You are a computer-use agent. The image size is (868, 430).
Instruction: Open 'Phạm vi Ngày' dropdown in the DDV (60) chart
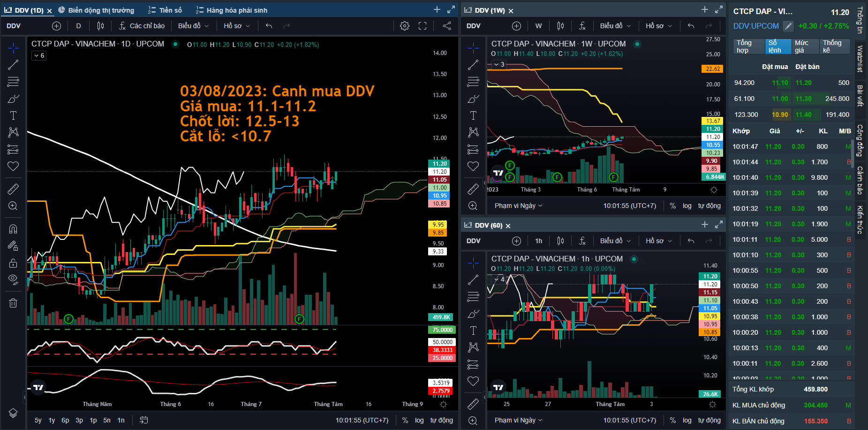[518, 420]
